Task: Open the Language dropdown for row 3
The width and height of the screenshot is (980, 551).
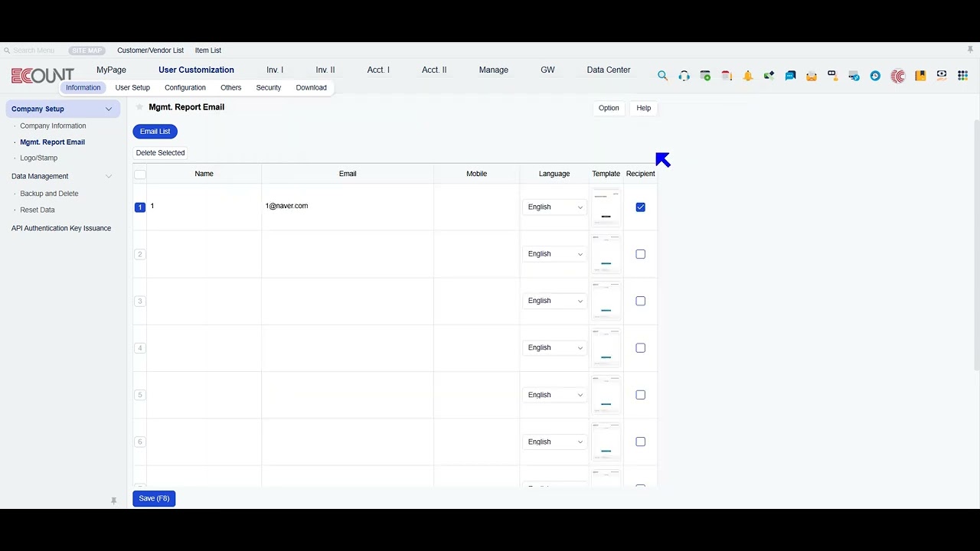Action: pos(554,301)
